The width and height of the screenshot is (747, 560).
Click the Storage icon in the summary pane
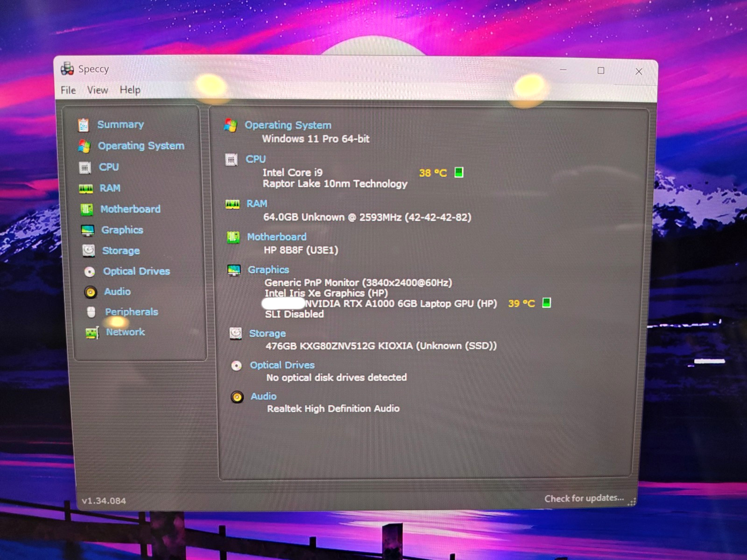(x=236, y=333)
